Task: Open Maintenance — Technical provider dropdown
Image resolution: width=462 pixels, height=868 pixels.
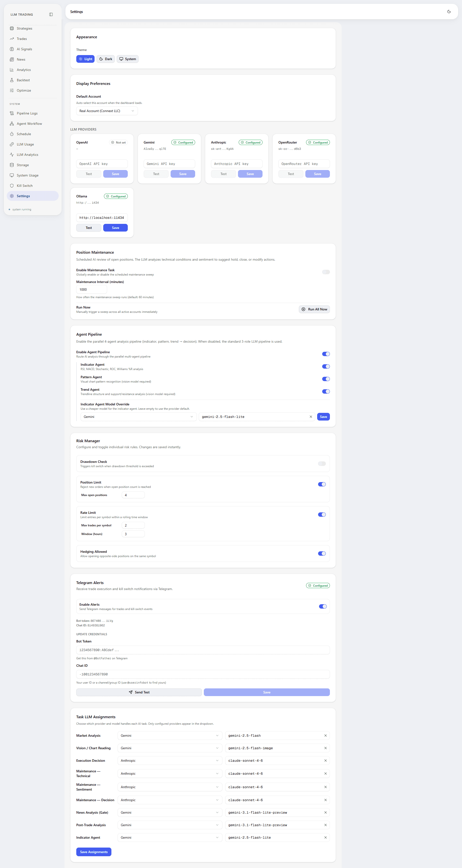Action: (x=170, y=774)
